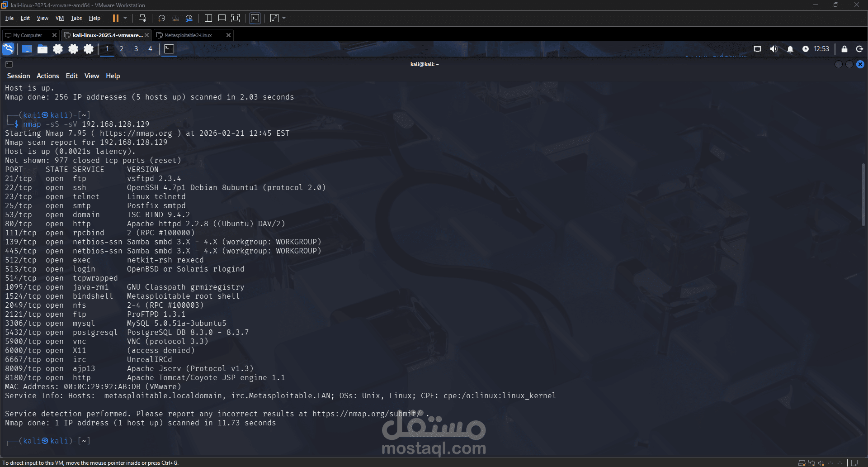Click the 'Metasploitable root shell' text

[x=183, y=296]
